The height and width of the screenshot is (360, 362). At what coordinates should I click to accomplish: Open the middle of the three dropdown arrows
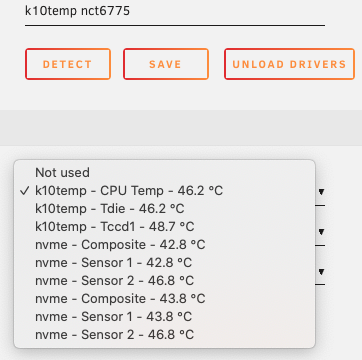(321, 232)
